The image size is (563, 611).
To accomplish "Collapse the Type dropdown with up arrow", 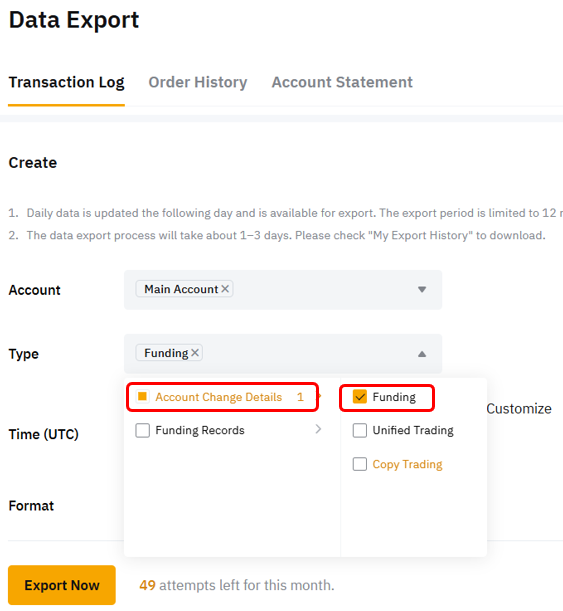I will point(422,354).
